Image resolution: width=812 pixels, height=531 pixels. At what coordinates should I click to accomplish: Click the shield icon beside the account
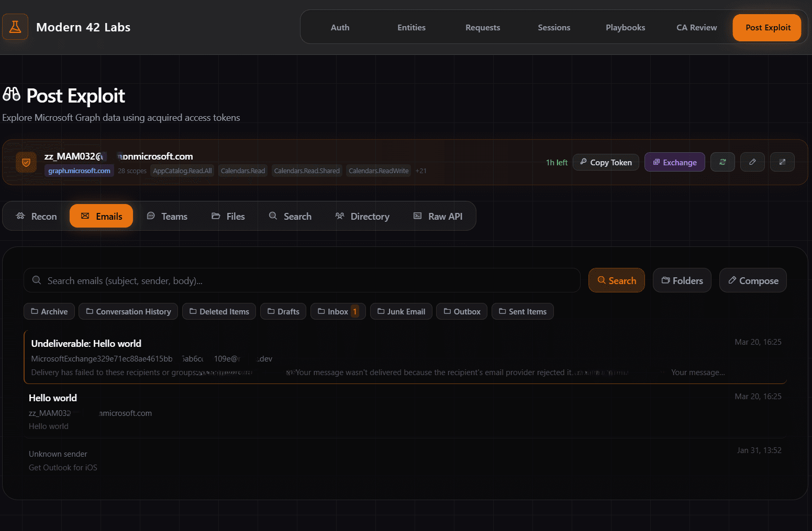(26, 163)
